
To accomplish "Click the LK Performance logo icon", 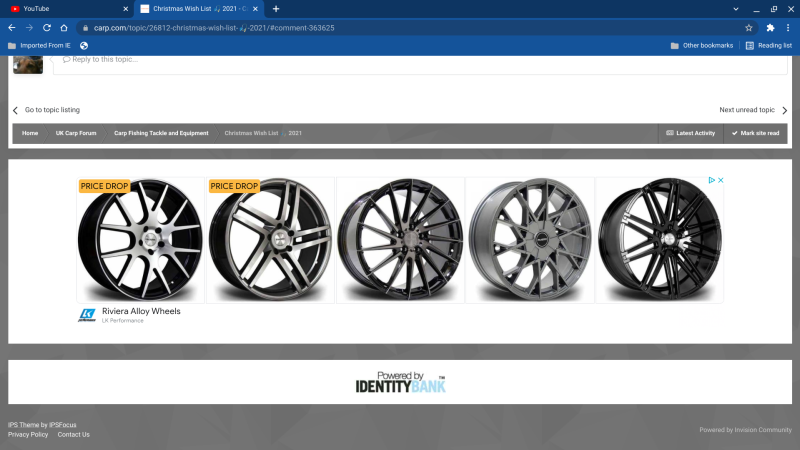I will pyautogui.click(x=87, y=315).
